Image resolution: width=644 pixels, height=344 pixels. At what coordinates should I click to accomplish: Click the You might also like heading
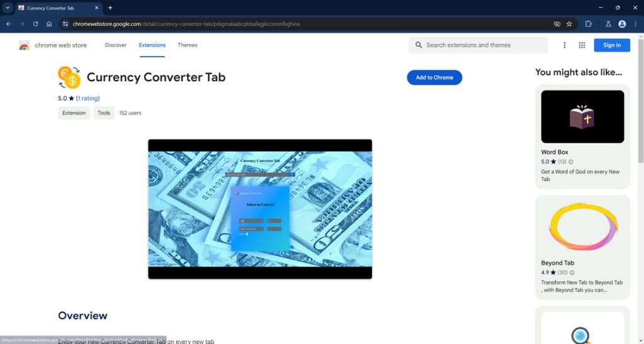579,72
